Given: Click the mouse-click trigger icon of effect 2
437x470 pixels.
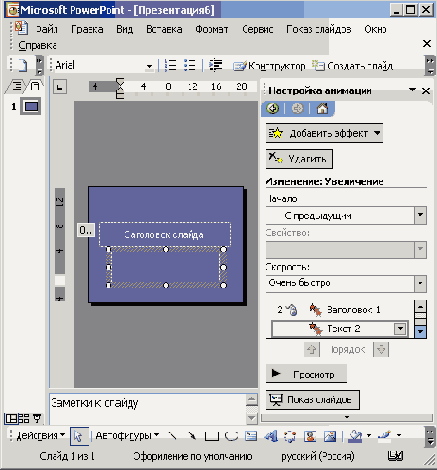Looking at the screenshot, I should pos(292,310).
